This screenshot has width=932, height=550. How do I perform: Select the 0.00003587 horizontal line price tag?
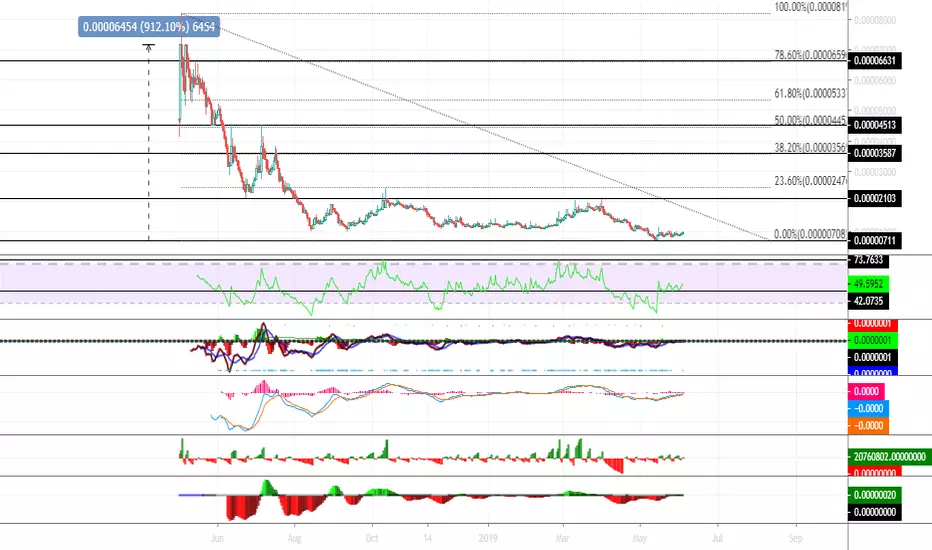875,153
